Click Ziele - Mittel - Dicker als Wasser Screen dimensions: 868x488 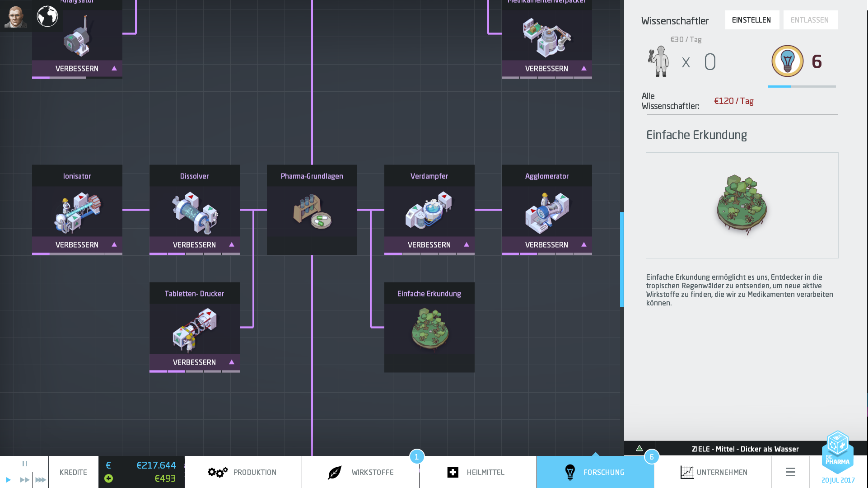click(745, 449)
